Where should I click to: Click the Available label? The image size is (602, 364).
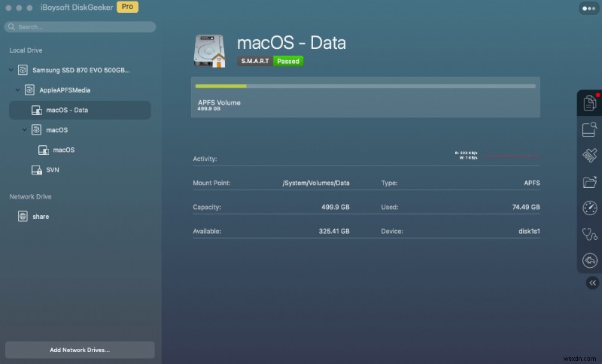(x=207, y=232)
